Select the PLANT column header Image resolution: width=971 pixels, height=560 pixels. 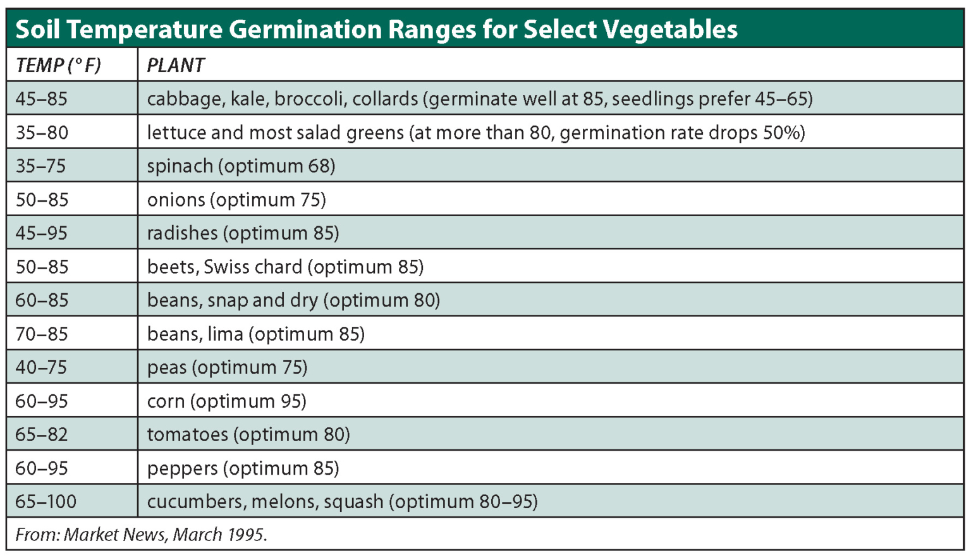176,65
